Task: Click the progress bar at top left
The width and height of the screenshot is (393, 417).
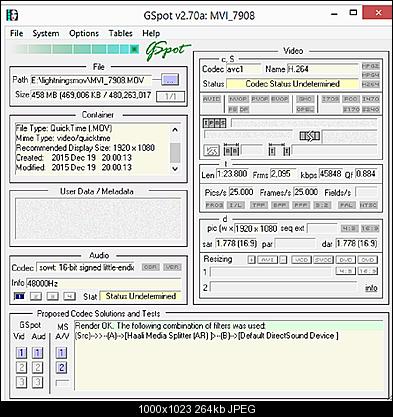Action: tap(77, 50)
